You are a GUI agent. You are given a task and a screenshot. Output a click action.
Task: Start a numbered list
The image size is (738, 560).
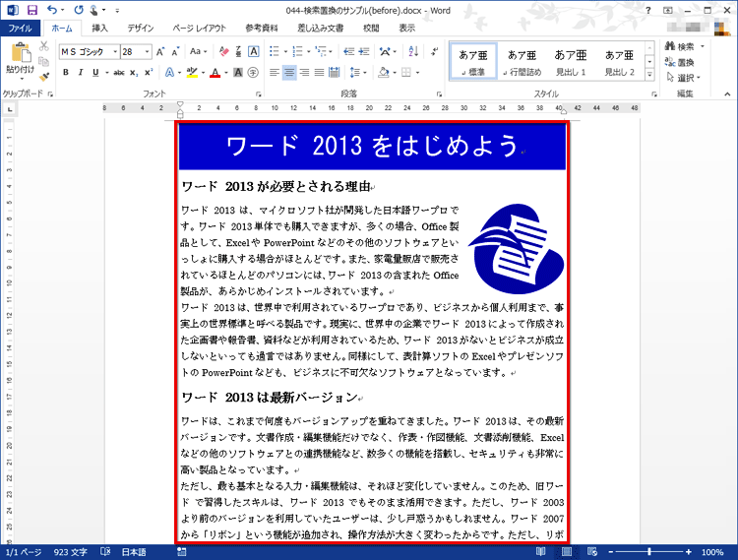coord(297,51)
